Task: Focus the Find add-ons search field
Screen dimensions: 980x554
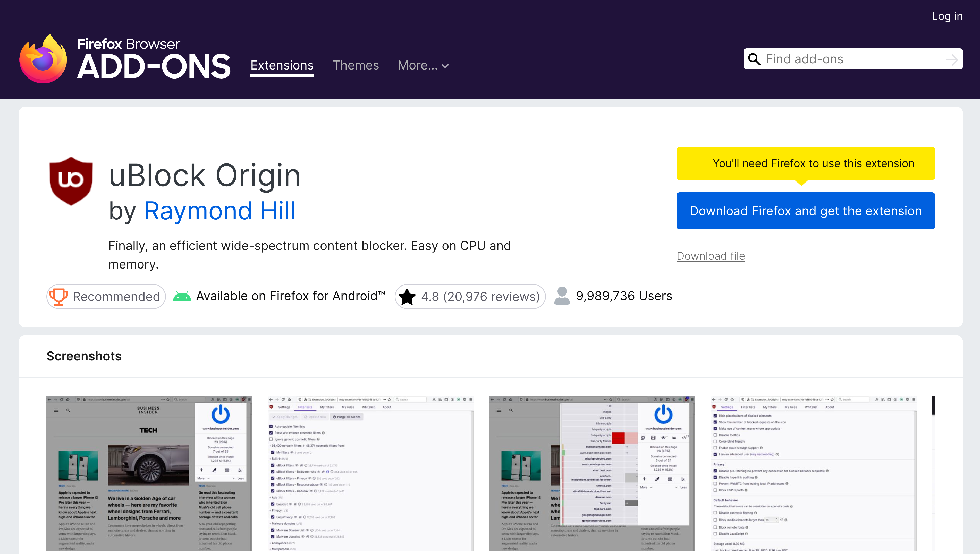Action: coord(853,59)
